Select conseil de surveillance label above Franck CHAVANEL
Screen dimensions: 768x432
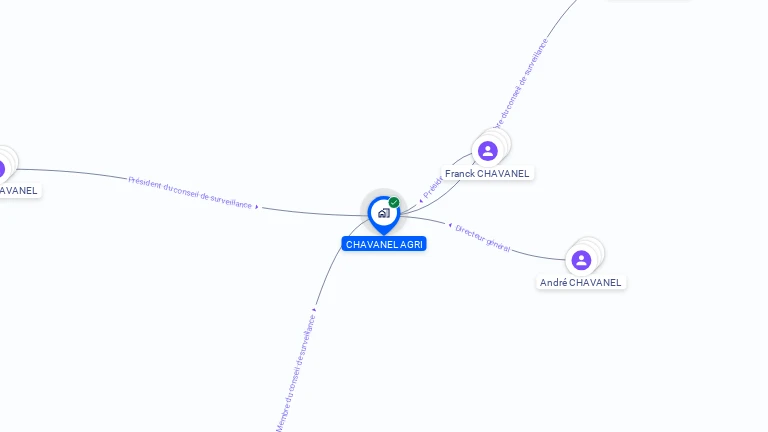521,83
